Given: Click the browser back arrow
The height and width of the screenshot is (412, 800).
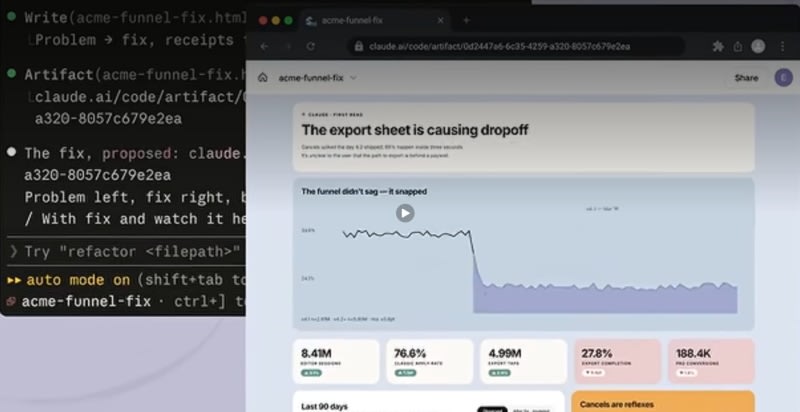Looking at the screenshot, I should [264, 46].
